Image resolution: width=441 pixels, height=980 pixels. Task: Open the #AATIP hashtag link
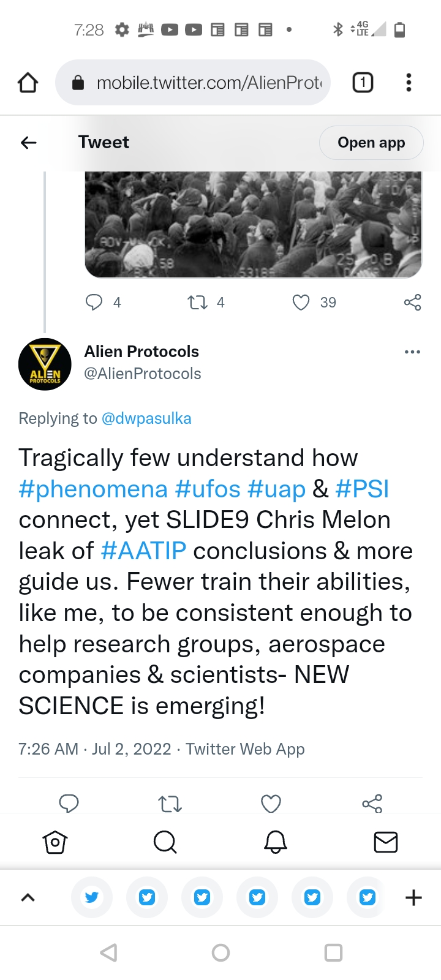click(x=143, y=551)
